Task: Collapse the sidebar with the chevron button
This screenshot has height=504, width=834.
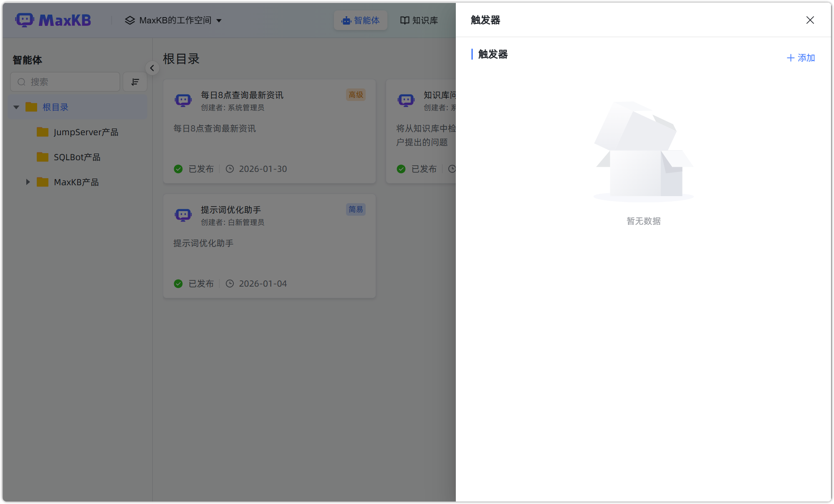Action: [152, 68]
